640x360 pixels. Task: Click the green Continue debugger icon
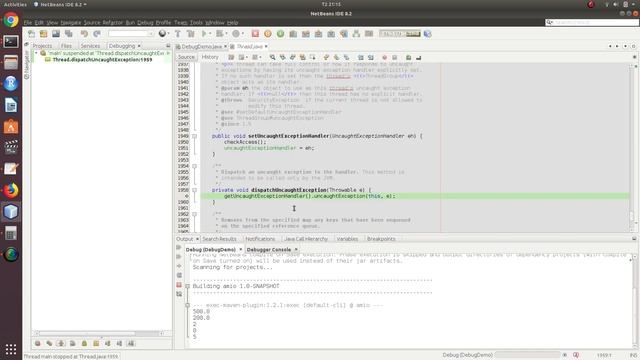[280, 34]
